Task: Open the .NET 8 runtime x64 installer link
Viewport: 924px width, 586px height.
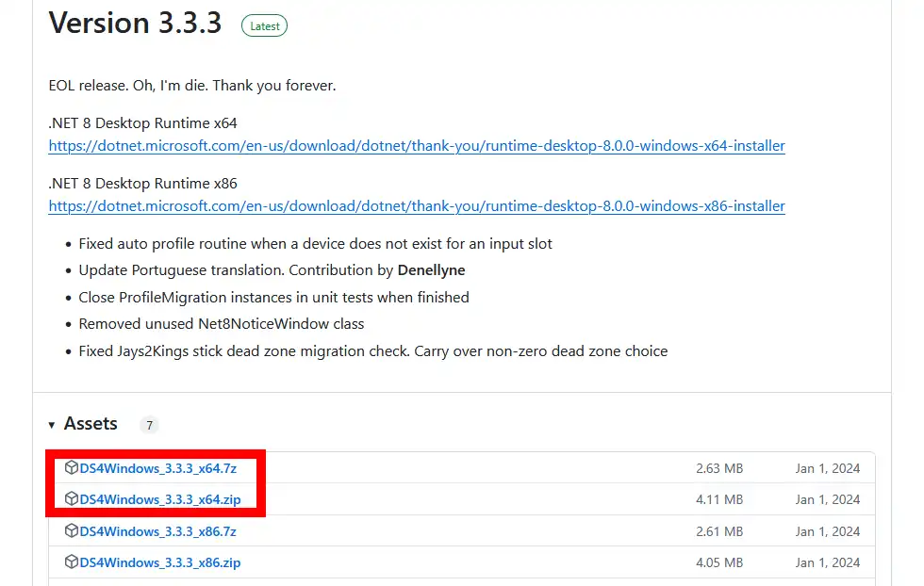Action: coord(417,146)
